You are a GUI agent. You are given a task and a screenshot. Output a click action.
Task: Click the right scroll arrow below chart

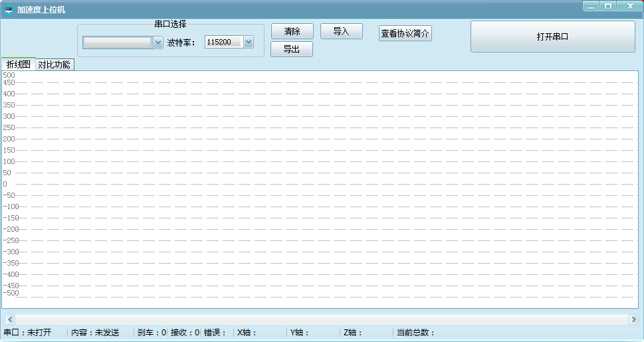634,319
